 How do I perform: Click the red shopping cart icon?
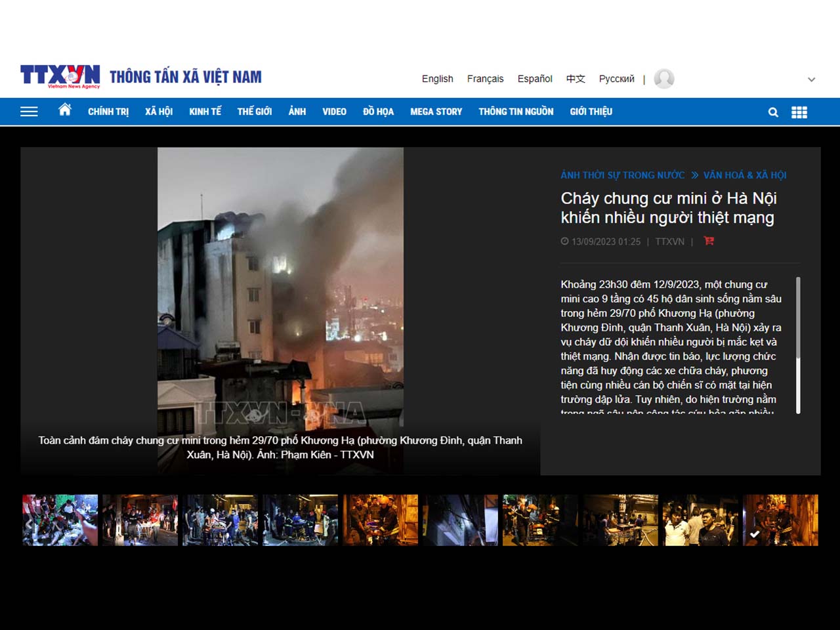pos(709,241)
